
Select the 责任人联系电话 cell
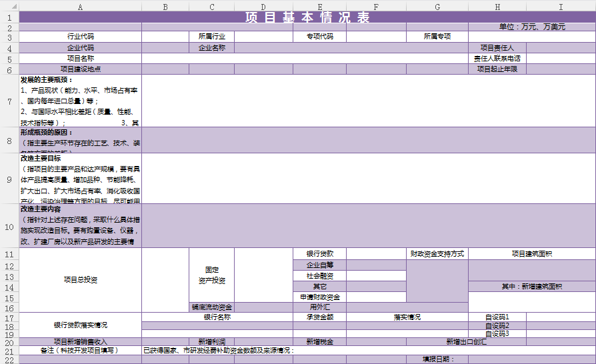[497, 59]
